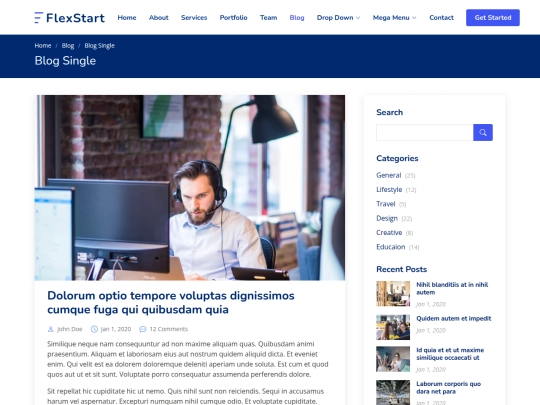Viewport: 540px width, 405px height.
Task: Click the 12 Comments link
Action: [169, 329]
